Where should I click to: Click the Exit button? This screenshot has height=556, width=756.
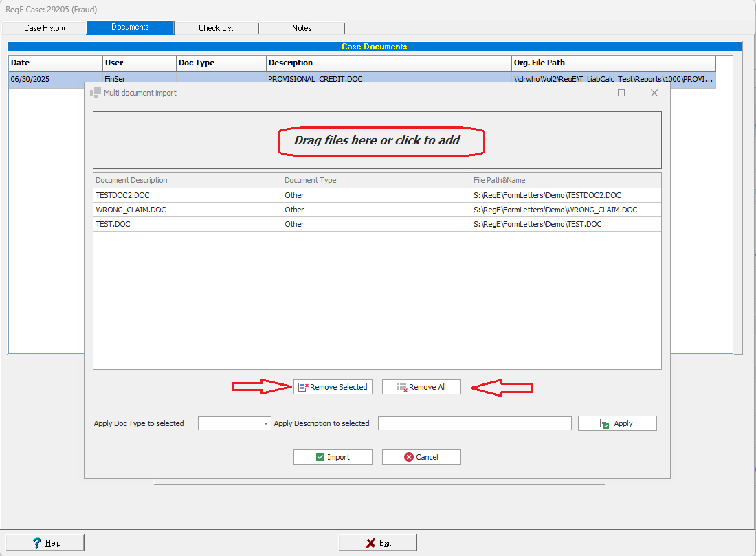(377, 543)
